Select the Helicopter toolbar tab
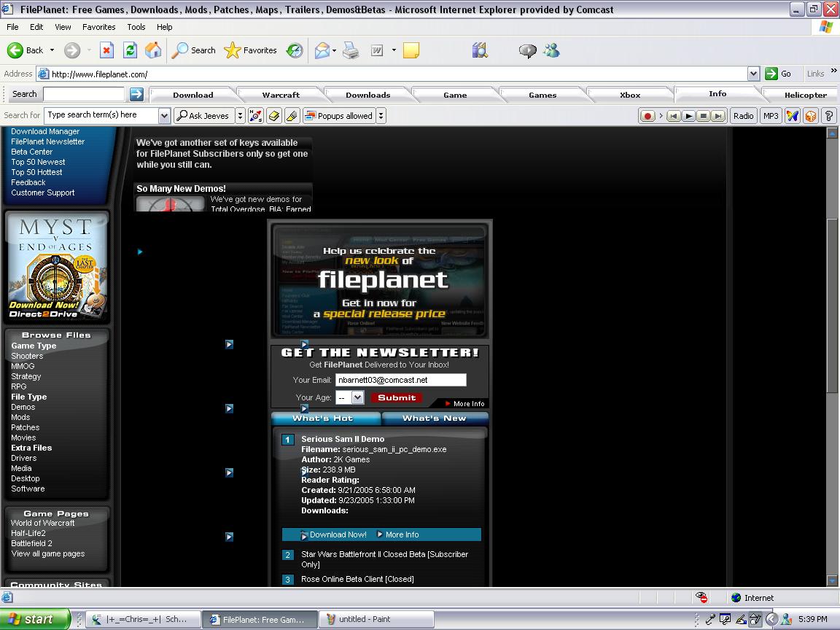 click(x=805, y=95)
